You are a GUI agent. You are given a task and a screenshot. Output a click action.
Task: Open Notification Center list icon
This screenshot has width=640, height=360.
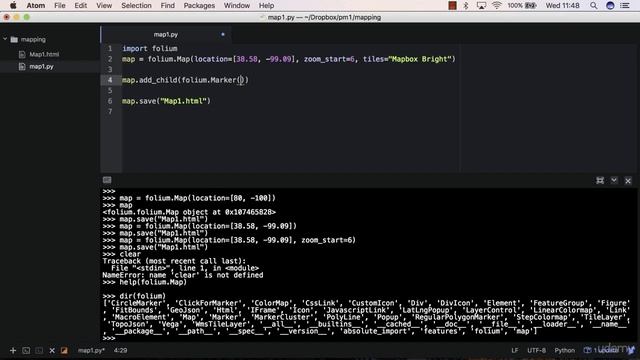tap(625, 5)
